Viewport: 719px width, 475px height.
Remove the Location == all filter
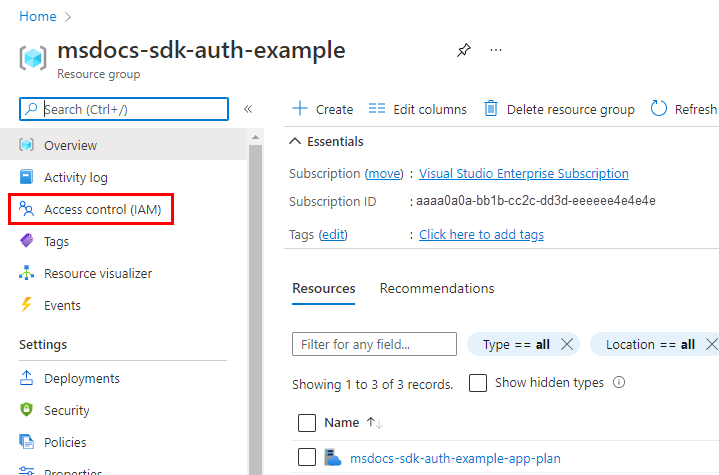[712, 344]
